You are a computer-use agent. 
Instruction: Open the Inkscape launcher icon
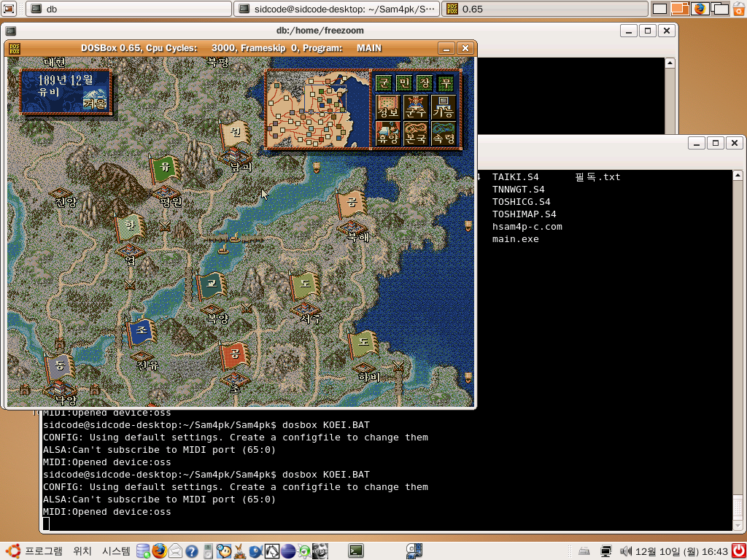tap(271, 551)
